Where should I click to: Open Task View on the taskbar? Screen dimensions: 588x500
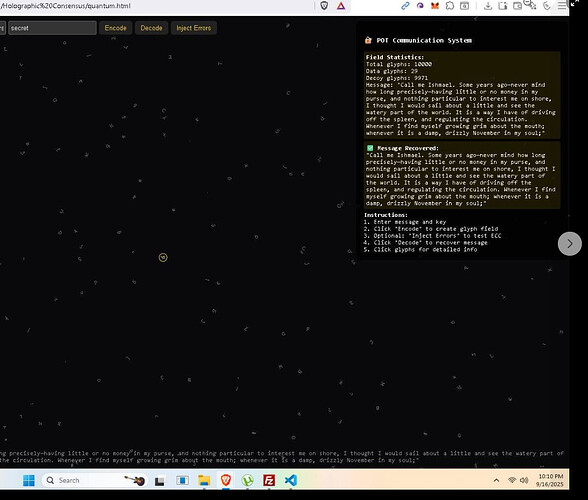click(x=182, y=480)
